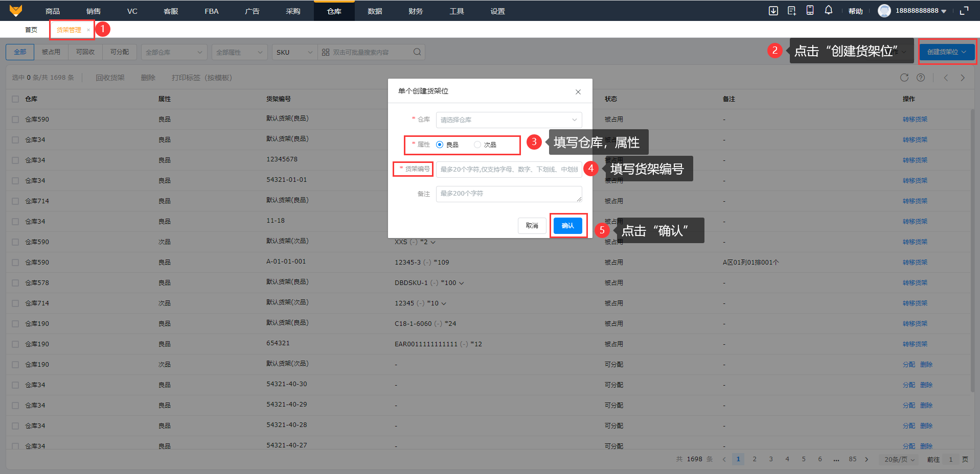Filter by 可分配 status
This screenshot has height=474, width=980.
(x=120, y=52)
